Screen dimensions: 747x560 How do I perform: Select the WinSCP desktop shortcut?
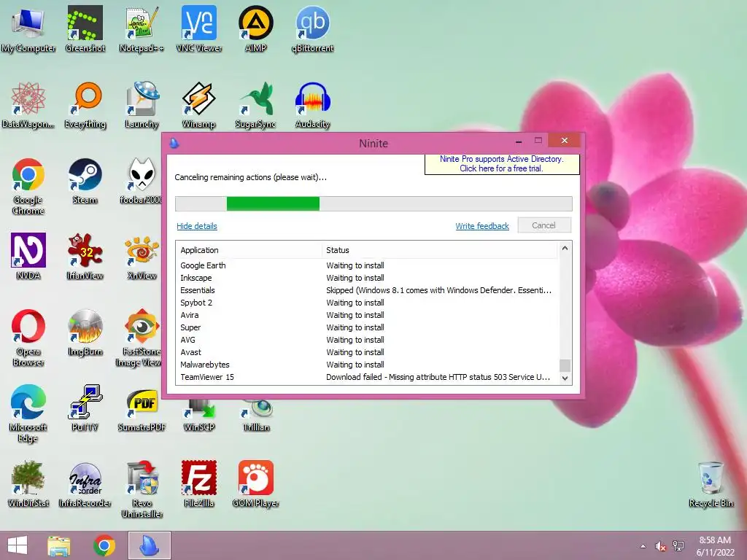198,414
